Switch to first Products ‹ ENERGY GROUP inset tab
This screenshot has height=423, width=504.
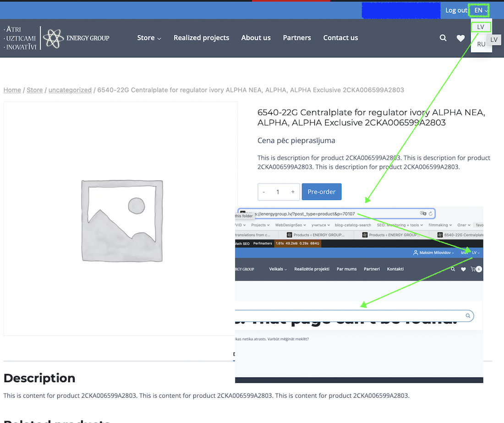[315, 235]
